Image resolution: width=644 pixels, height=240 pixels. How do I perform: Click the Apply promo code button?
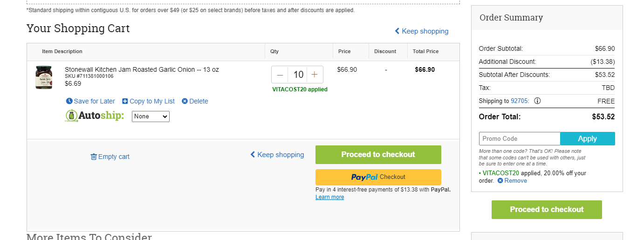[587, 139]
